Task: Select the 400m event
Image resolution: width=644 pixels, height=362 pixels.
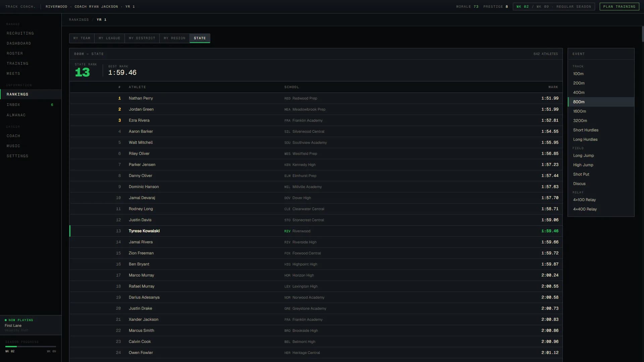Action: tap(601, 93)
